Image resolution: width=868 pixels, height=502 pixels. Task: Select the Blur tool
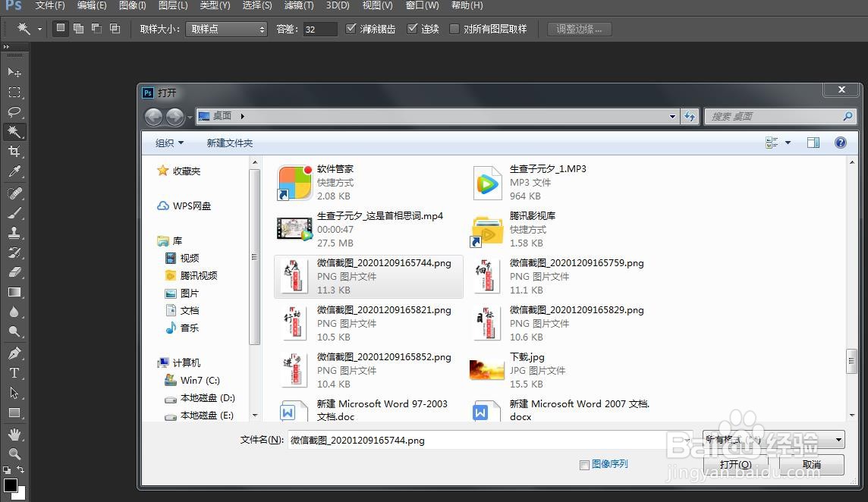(x=14, y=312)
